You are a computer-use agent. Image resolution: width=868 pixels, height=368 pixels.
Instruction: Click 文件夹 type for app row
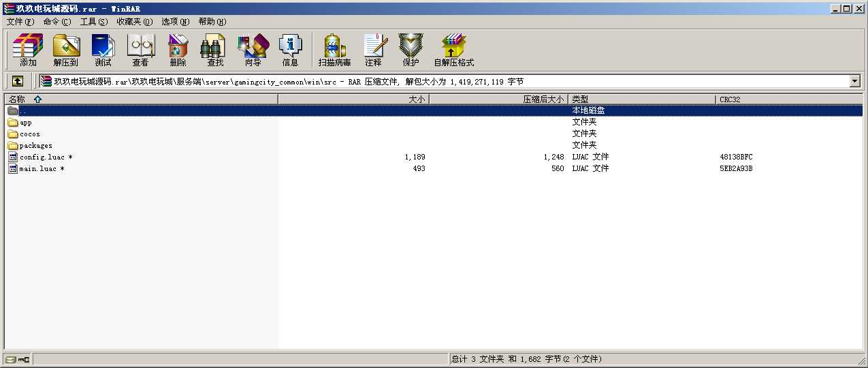click(x=584, y=123)
